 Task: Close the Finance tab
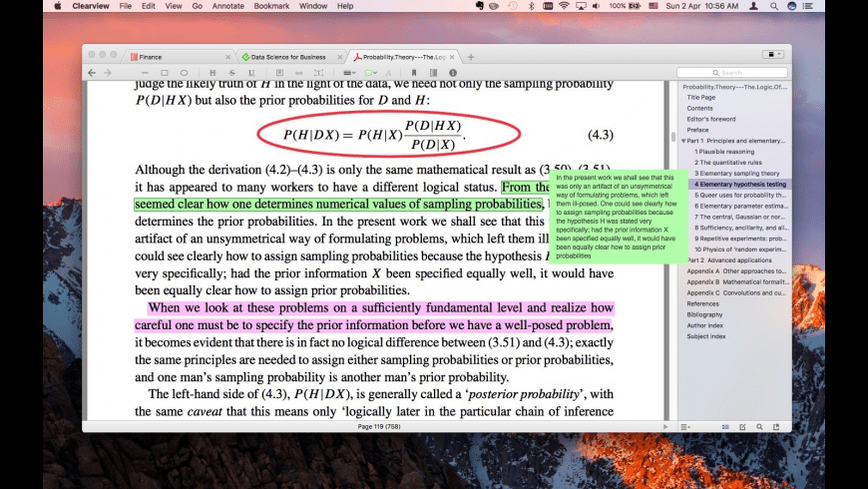point(228,57)
